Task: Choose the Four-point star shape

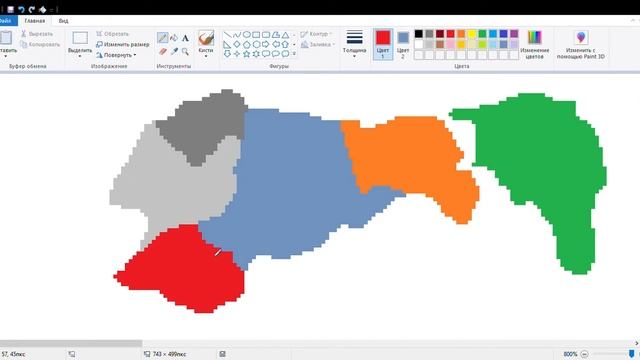Action: [237, 53]
